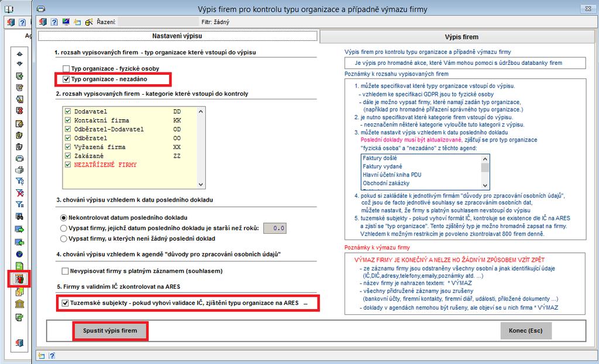Select 'Faktury vydané' in the agenda list

point(383,167)
